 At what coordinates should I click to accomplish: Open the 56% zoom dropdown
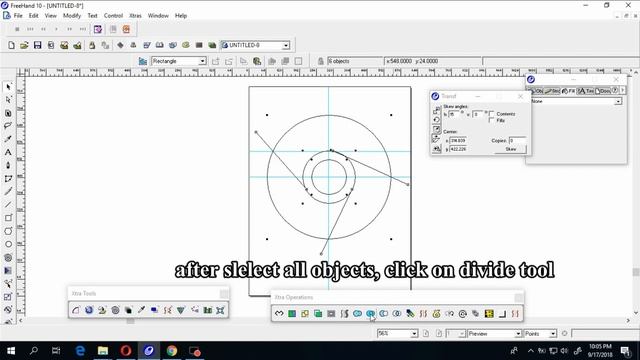point(414,334)
